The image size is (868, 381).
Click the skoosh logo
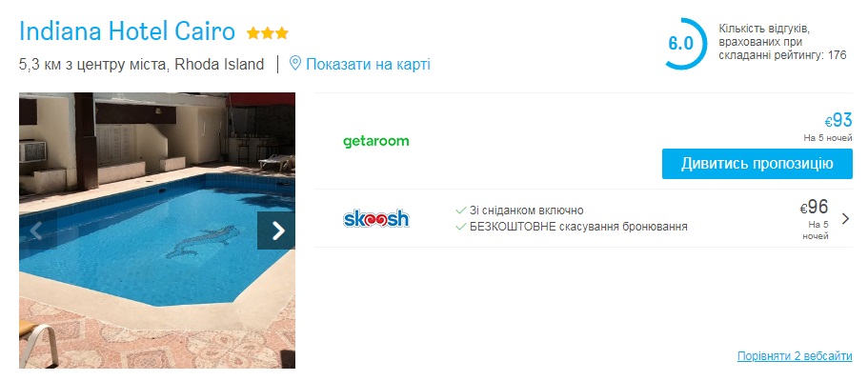point(375,219)
